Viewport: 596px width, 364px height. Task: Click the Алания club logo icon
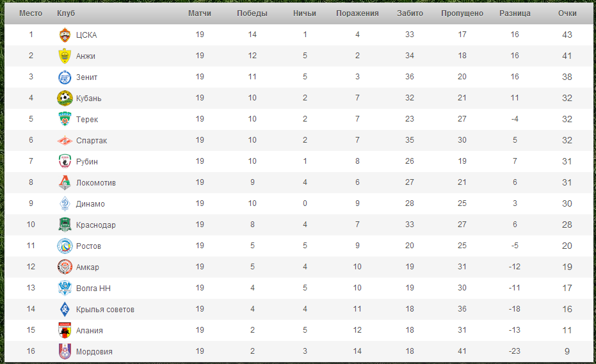[64, 331]
